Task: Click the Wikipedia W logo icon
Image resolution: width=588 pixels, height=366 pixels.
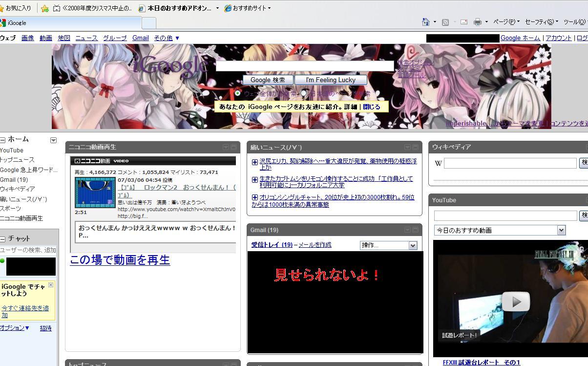Action: point(438,163)
